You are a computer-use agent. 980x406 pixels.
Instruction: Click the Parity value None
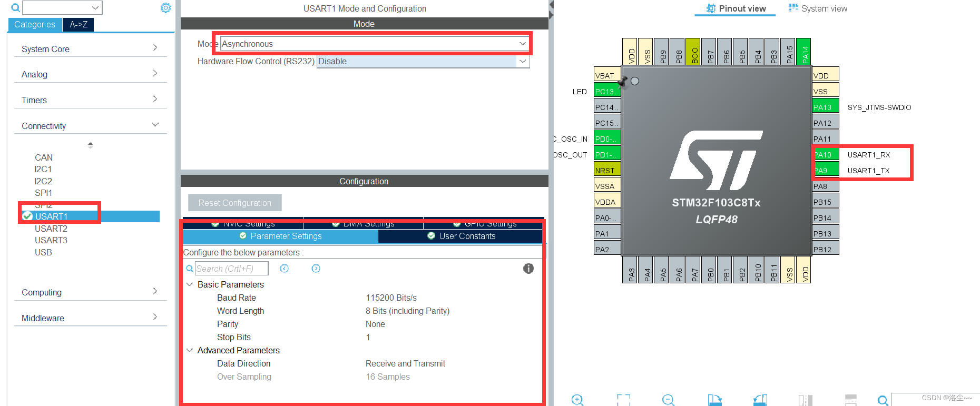tap(375, 324)
